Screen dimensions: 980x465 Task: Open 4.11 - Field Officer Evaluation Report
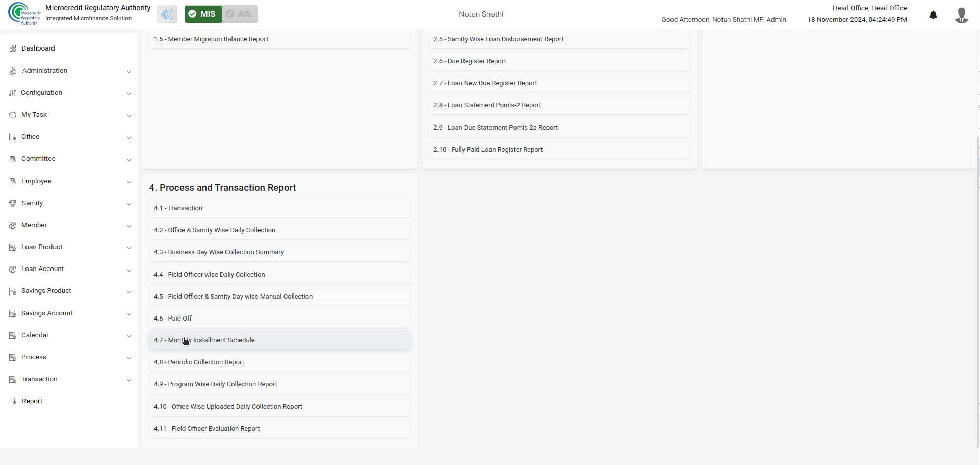pos(279,429)
